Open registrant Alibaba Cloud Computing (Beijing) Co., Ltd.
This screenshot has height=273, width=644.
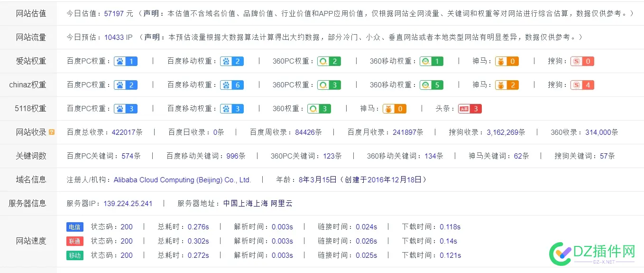tap(182, 180)
